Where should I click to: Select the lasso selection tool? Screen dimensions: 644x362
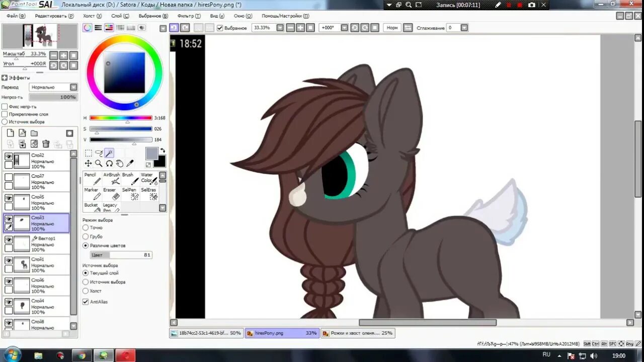(99, 153)
